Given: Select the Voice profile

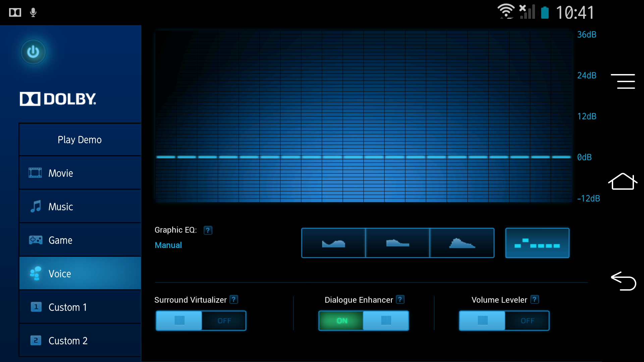Looking at the screenshot, I should (x=80, y=274).
